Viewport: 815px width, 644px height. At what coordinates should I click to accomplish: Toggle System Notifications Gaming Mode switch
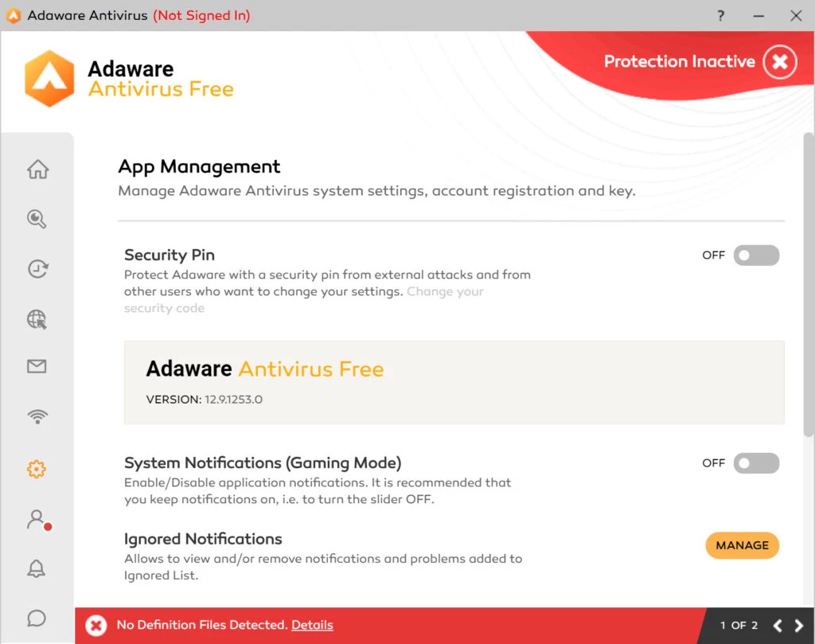755,463
